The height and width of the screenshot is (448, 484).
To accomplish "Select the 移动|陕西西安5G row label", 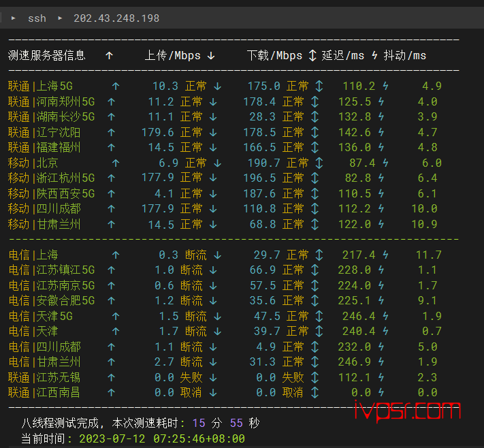I will pyautogui.click(x=52, y=193).
